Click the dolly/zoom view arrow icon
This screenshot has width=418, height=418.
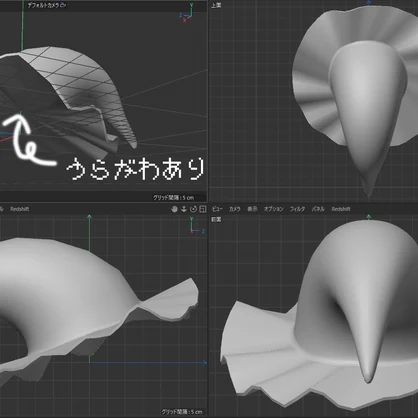[184, 209]
